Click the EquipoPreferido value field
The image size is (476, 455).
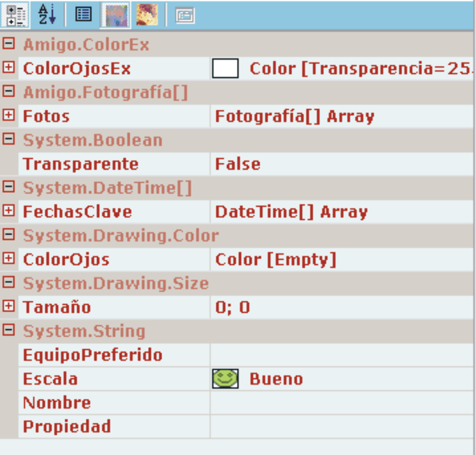(340, 355)
